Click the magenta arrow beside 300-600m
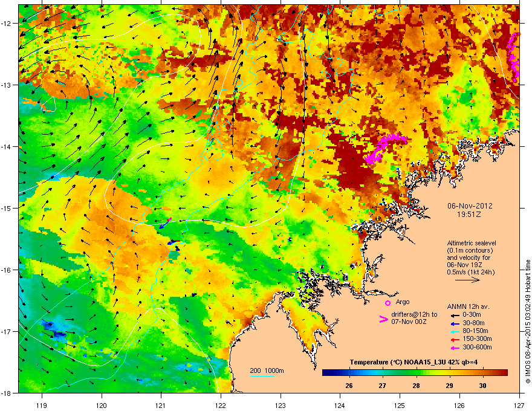 pos(455,348)
